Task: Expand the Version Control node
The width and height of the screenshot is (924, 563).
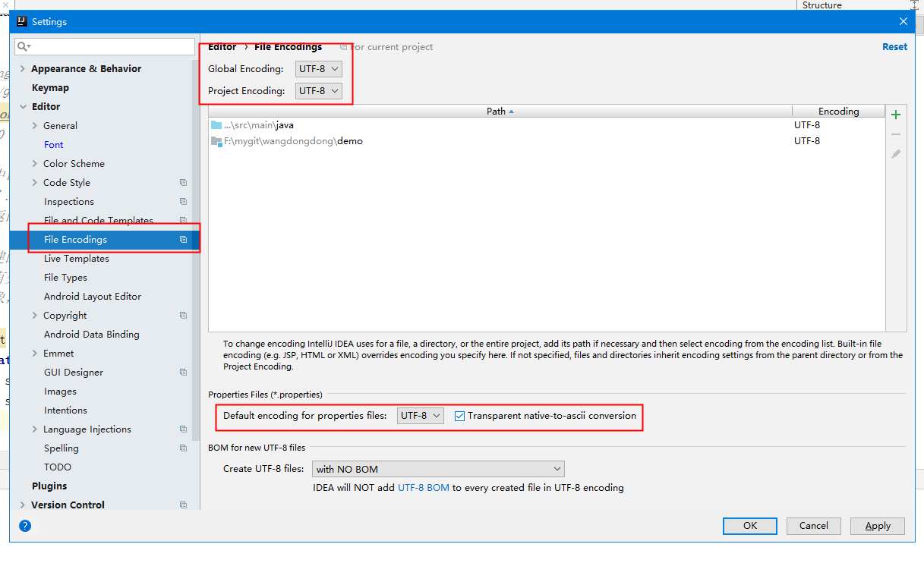Action: (22, 505)
